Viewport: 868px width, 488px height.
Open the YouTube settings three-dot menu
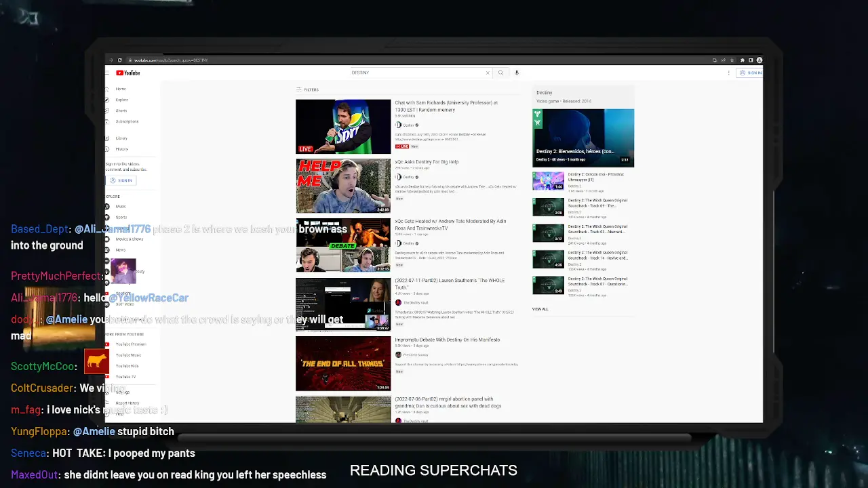pyautogui.click(x=729, y=73)
